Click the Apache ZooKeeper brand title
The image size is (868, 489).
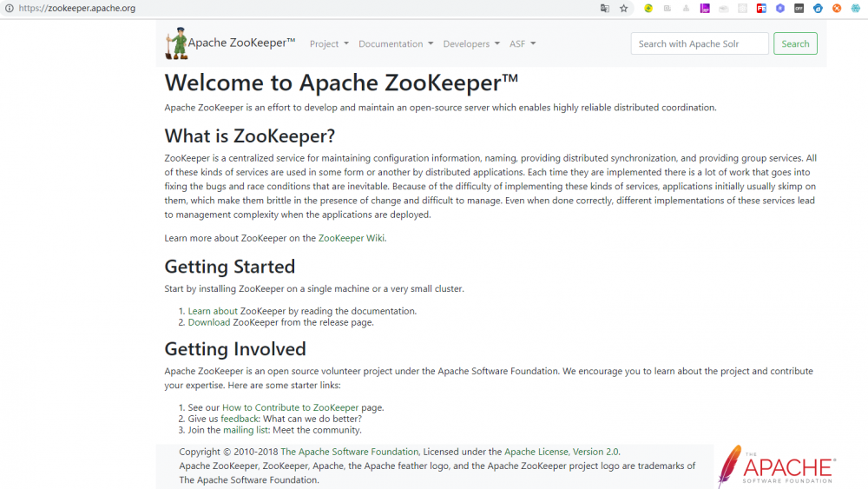pos(241,43)
